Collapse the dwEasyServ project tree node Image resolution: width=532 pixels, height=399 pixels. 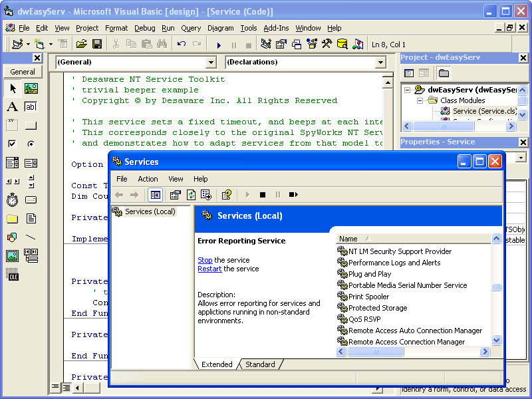(x=407, y=90)
